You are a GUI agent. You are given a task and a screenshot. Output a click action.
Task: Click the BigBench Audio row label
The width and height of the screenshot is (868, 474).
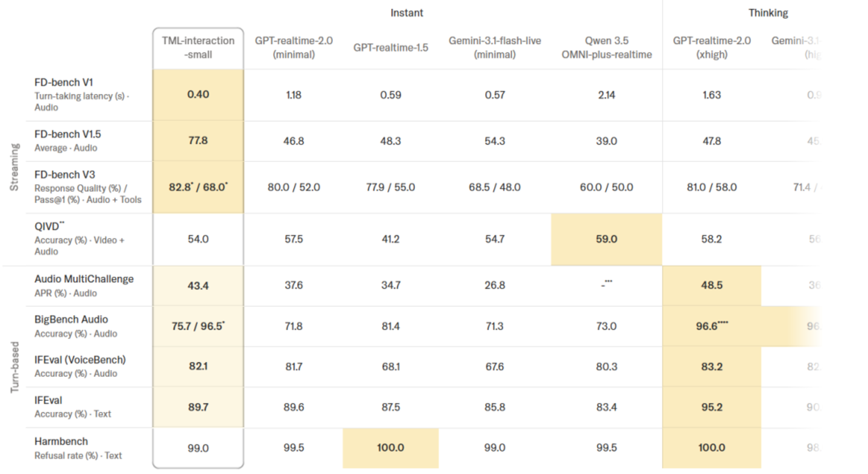click(x=71, y=319)
